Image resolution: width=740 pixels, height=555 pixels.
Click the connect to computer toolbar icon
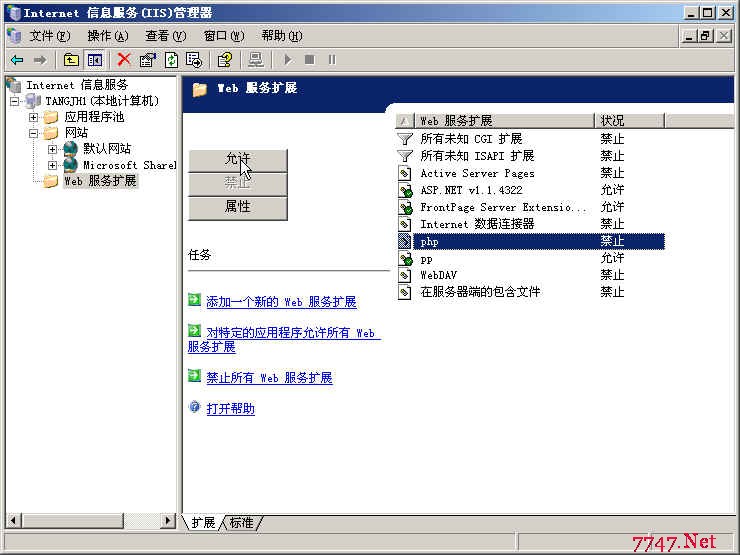click(256, 60)
